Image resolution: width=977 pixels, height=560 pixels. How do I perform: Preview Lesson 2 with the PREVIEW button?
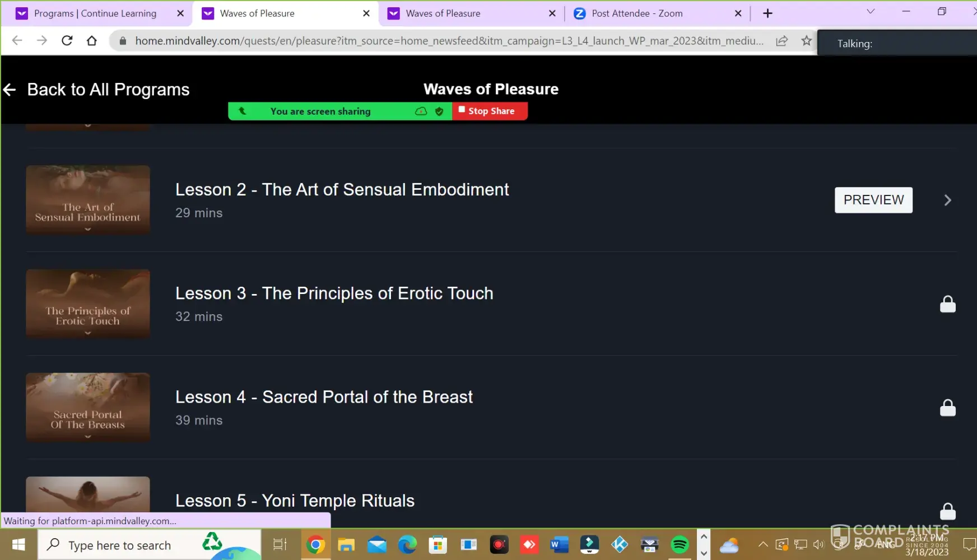873,200
